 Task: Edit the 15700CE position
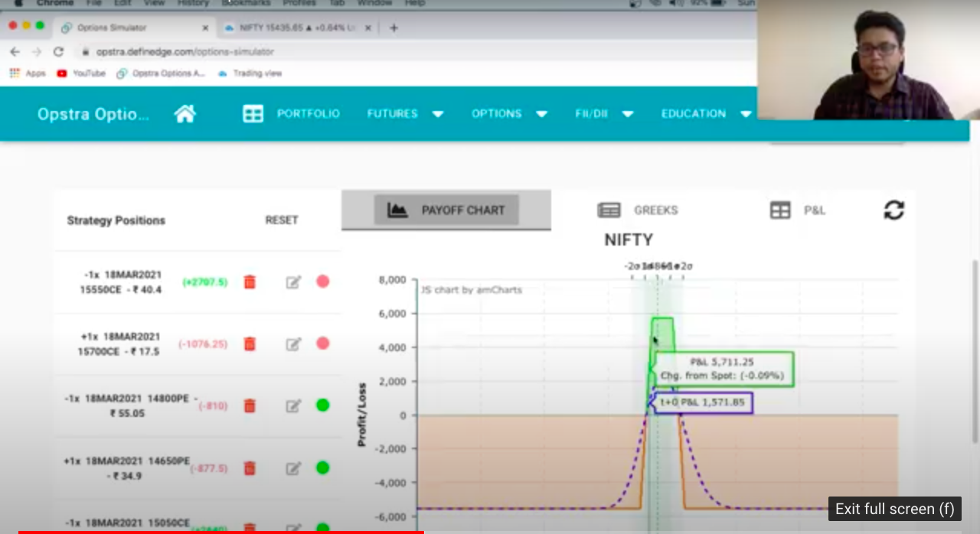293,344
